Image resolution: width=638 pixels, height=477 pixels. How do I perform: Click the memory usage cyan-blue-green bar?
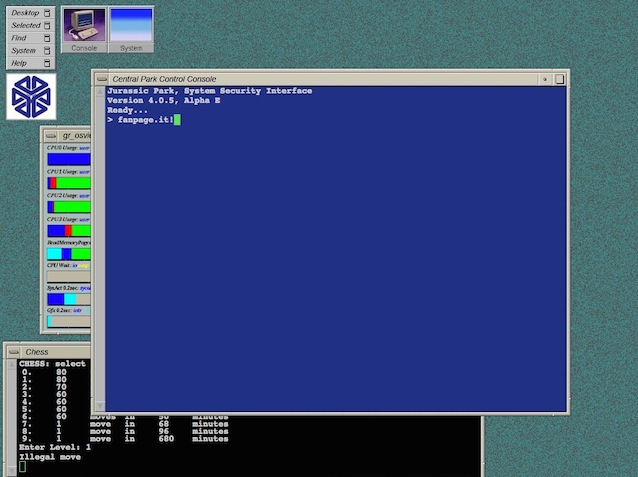click(69, 254)
